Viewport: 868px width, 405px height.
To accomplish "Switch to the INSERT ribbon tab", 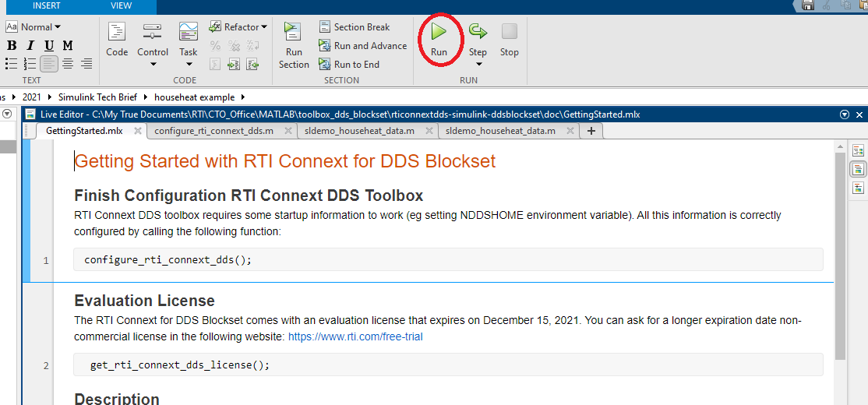I will (47, 5).
